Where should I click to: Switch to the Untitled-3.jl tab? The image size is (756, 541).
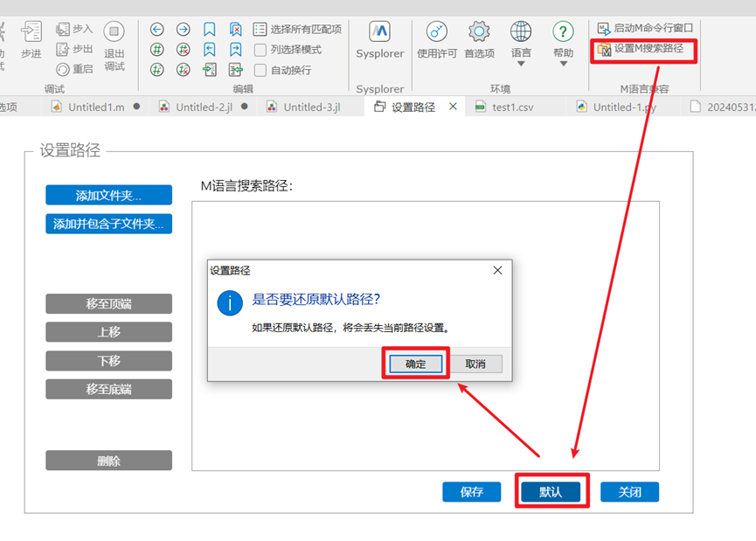311,107
